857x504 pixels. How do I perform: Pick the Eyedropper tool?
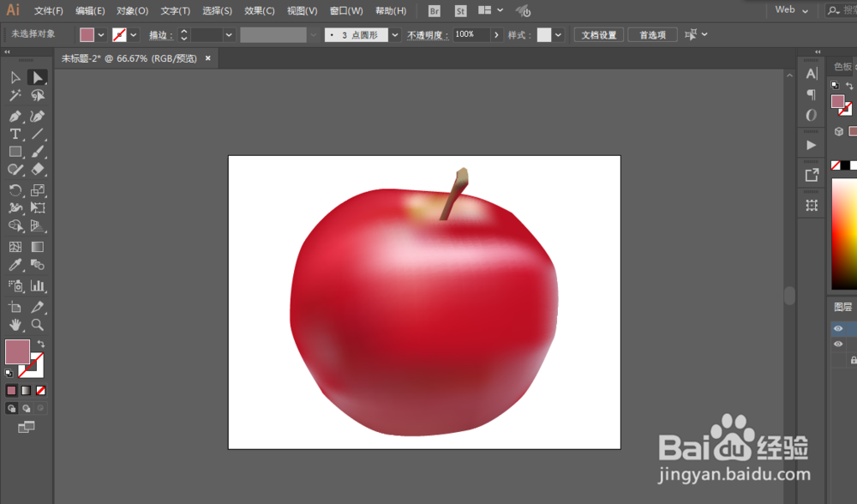coord(15,266)
